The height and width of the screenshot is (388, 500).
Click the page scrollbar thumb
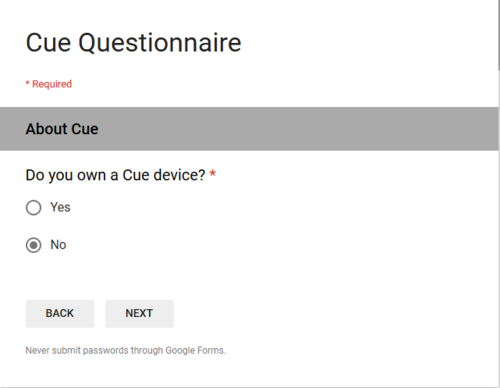(499, 35)
